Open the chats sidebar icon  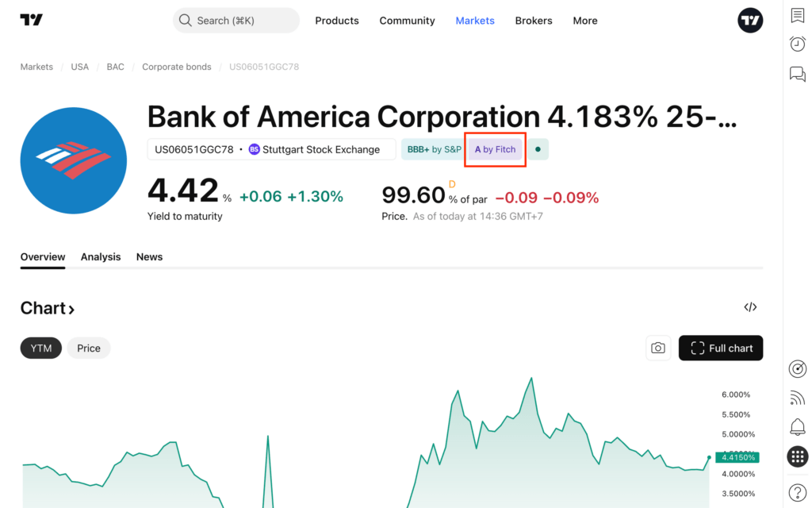798,74
